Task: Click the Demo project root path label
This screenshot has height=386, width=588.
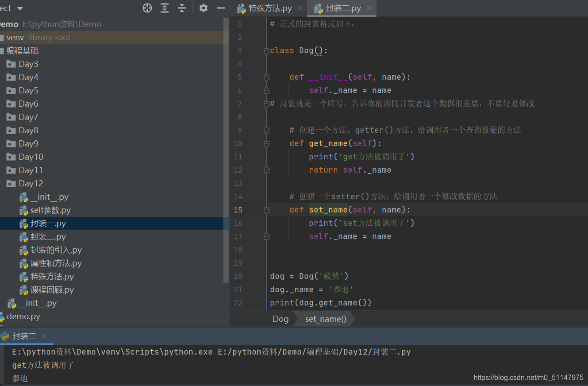Action: coord(62,24)
